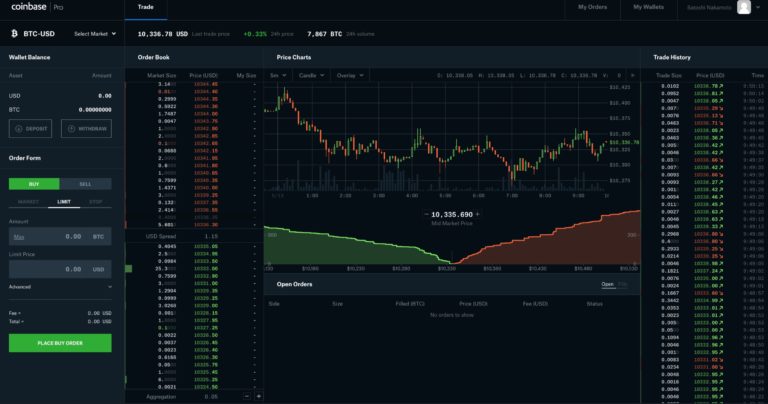
Task: Click the 7,867 BTC 24h volume
Action: point(325,34)
